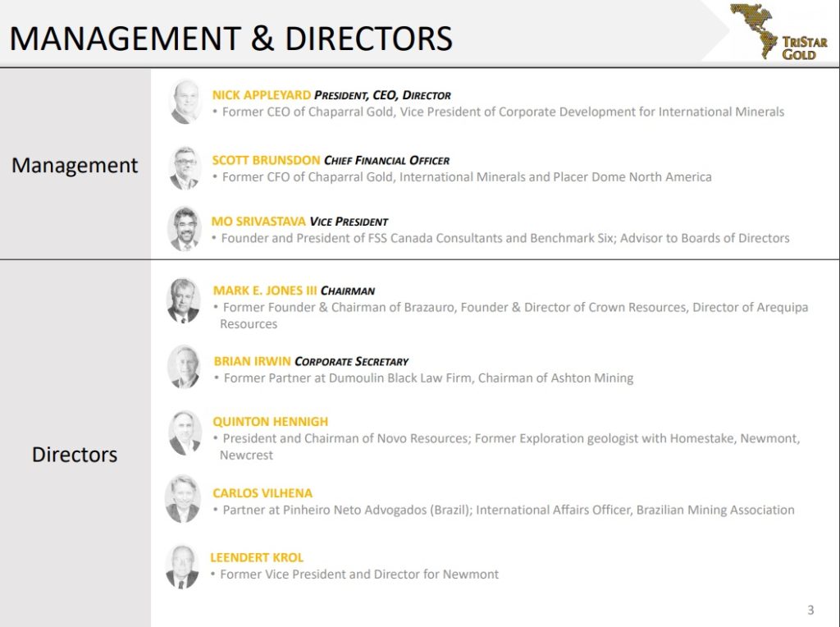
Task: Click Brian Irwin's headshot photo
Action: click(184, 367)
